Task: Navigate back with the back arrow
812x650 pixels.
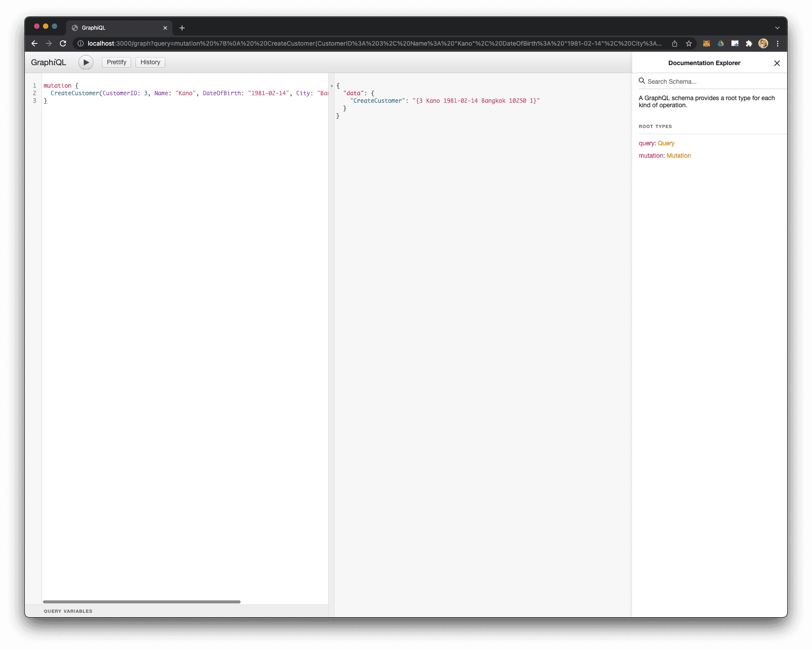Action: 35,43
